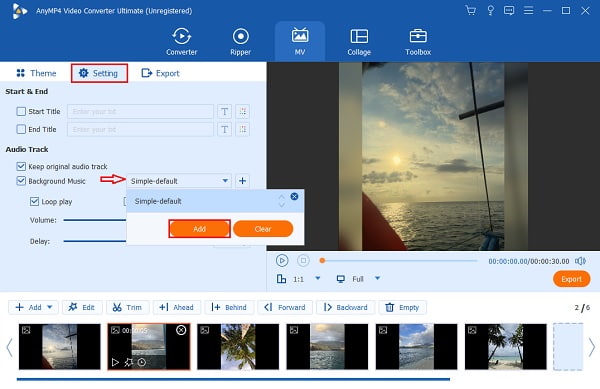Open End Title font settings icon
The image size is (600, 389).
224,129
